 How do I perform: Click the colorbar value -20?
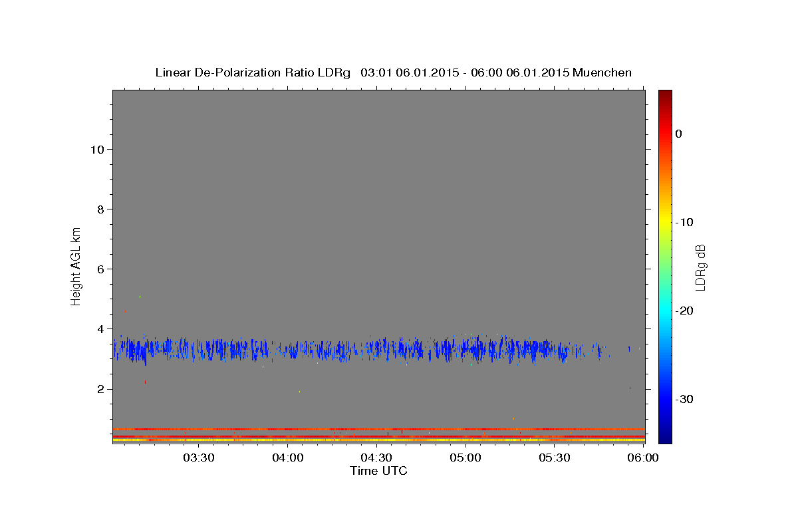(x=684, y=311)
